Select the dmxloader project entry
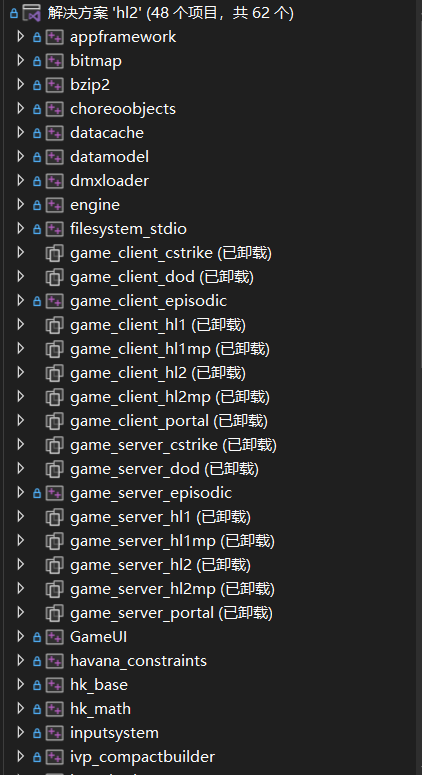This screenshot has width=422, height=775. tap(109, 181)
